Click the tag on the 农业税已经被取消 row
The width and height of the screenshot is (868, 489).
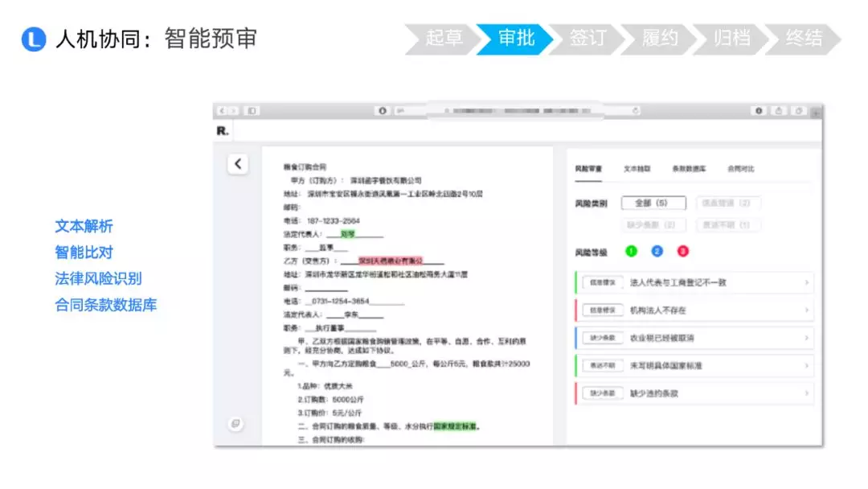(602, 339)
